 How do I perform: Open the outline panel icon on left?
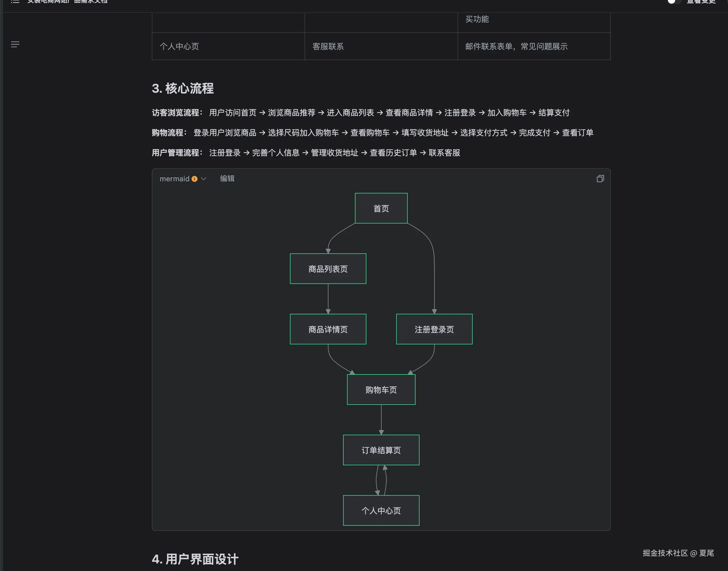[x=15, y=44]
